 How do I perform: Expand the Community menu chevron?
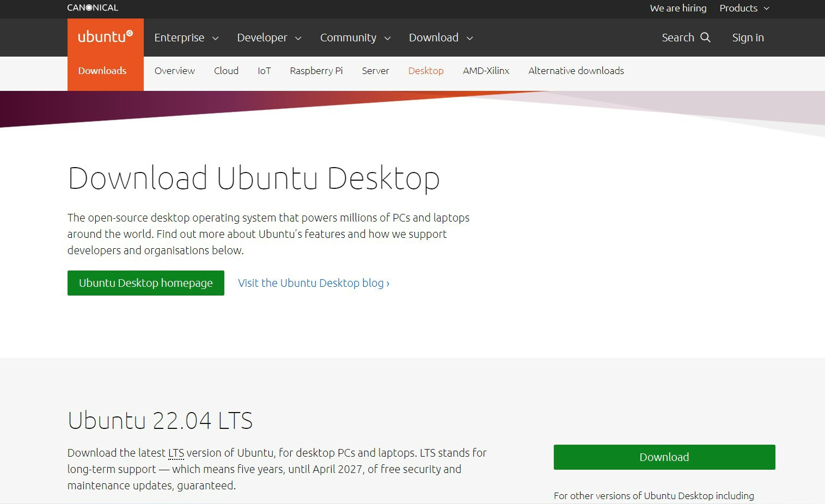387,38
